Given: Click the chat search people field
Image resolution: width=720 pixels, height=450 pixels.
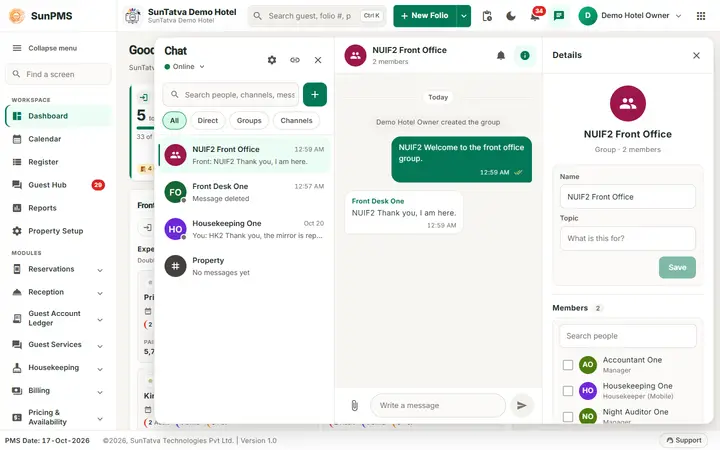Looking at the screenshot, I should tap(231, 95).
